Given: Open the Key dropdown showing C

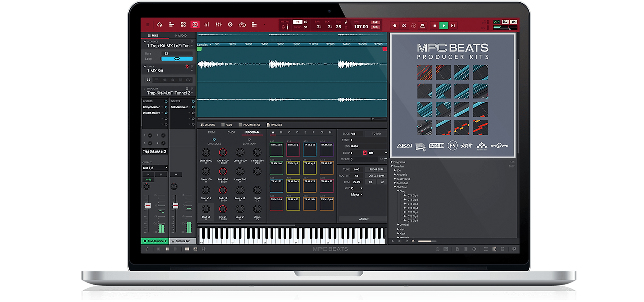Looking at the screenshot, I should tap(356, 188).
